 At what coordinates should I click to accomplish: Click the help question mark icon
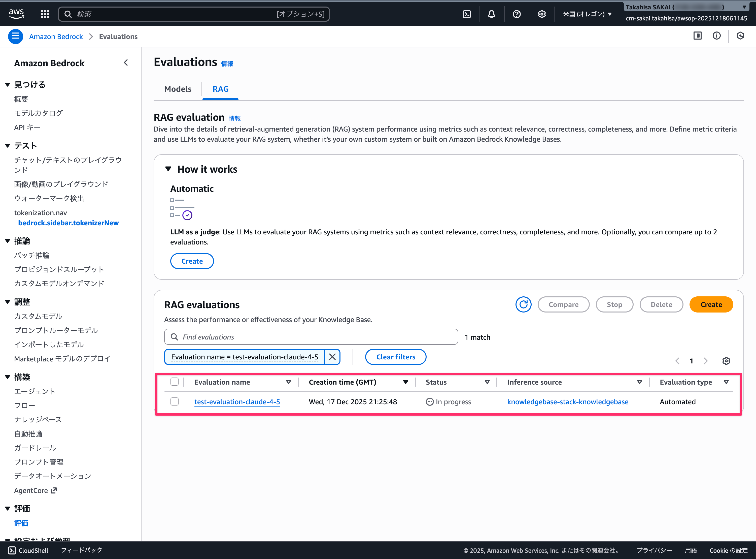point(516,14)
